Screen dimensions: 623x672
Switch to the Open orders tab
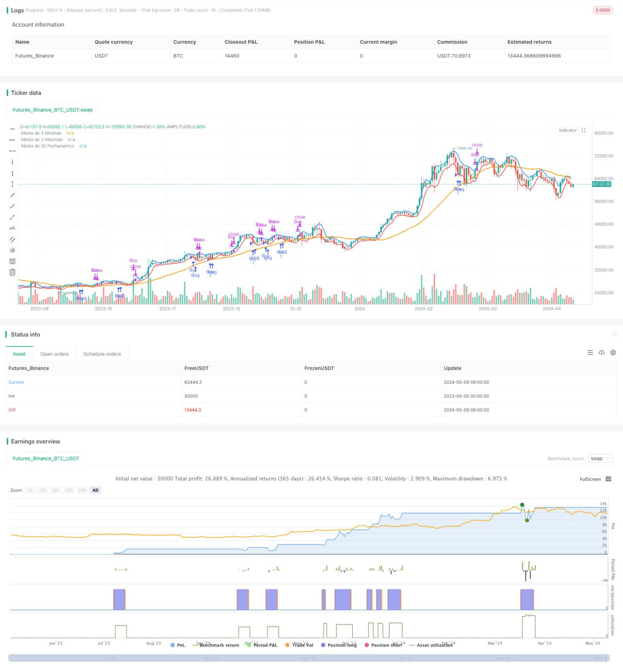[54, 354]
